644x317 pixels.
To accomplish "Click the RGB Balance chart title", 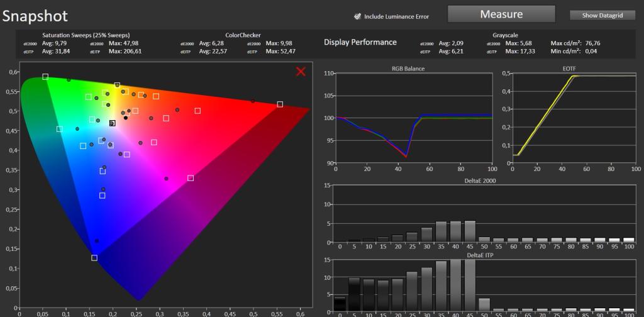I will tap(408, 69).
